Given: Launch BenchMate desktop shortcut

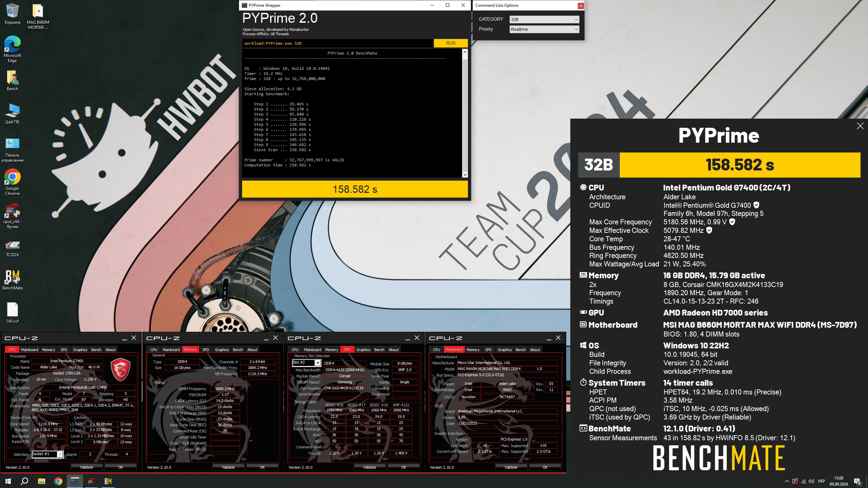Looking at the screenshot, I should point(12,280).
